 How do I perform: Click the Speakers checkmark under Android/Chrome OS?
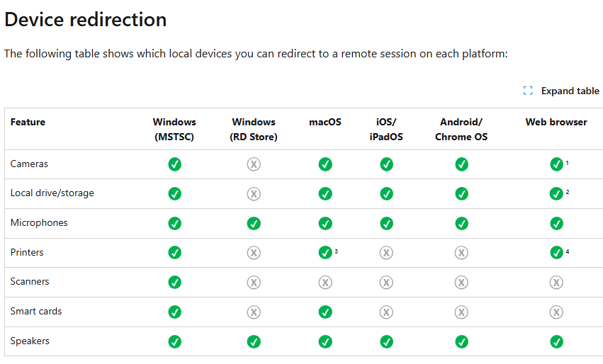point(461,341)
